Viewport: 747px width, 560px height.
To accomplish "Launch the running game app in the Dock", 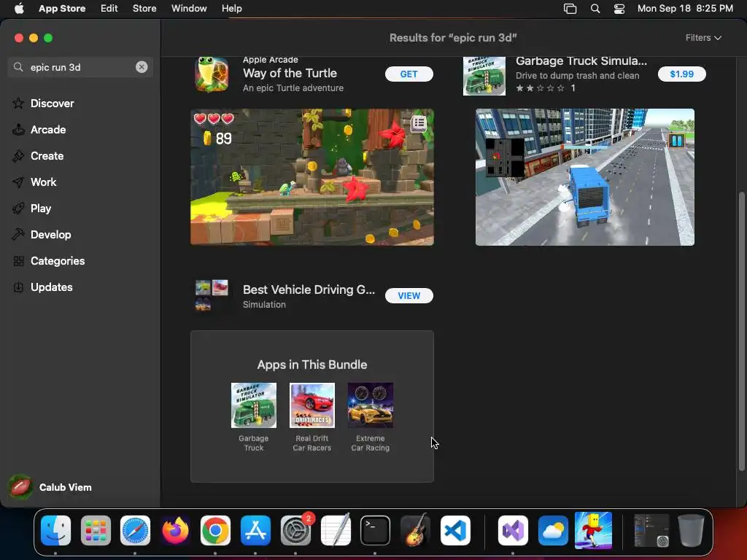I will (593, 530).
